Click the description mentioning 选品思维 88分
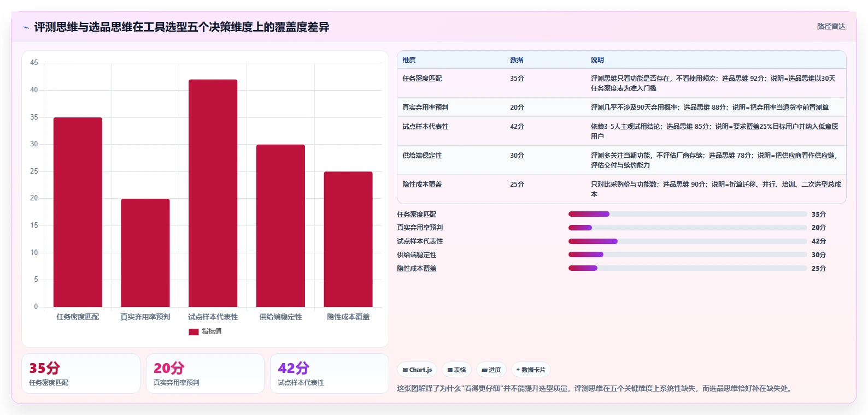The height and width of the screenshot is (415, 868). coord(709,108)
